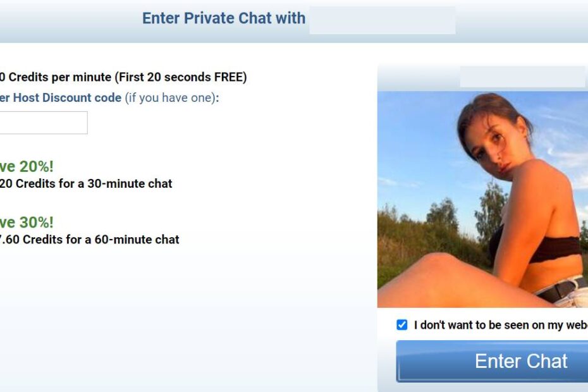This screenshot has height=392, width=588.
Task: Click the webcam privacy checkbox label text
Action: tap(501, 325)
